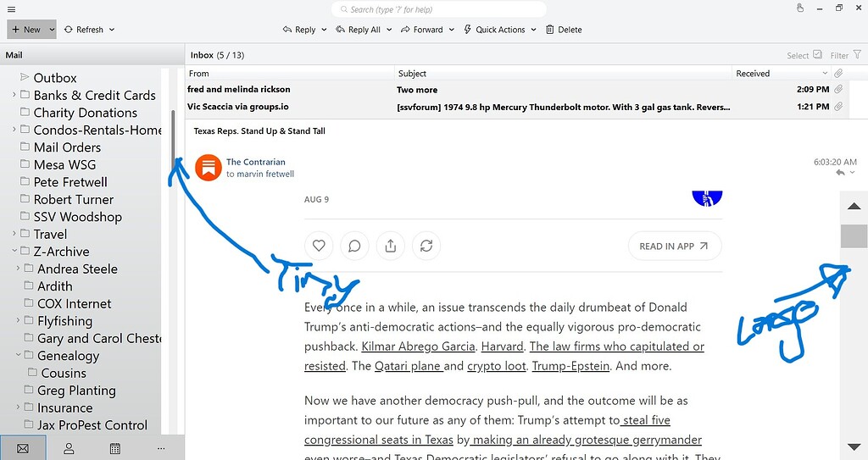Click the comment bubble icon
The image size is (868, 460).
[x=355, y=246]
